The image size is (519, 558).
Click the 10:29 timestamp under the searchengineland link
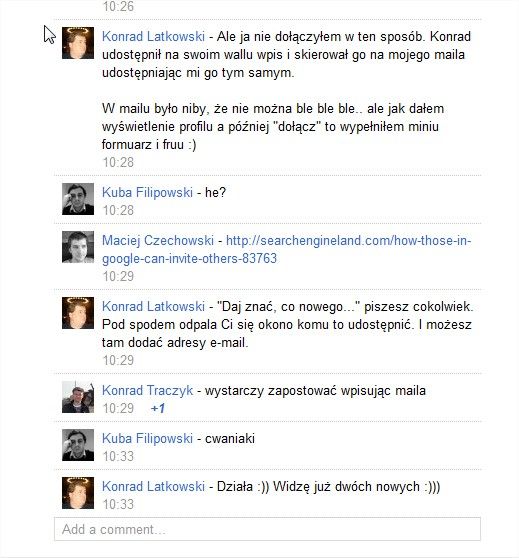click(x=118, y=276)
